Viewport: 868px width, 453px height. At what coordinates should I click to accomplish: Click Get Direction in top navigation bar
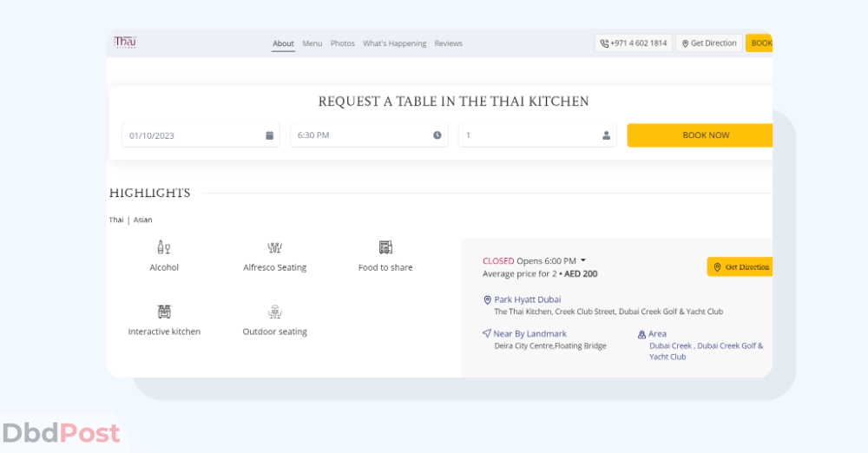[709, 43]
